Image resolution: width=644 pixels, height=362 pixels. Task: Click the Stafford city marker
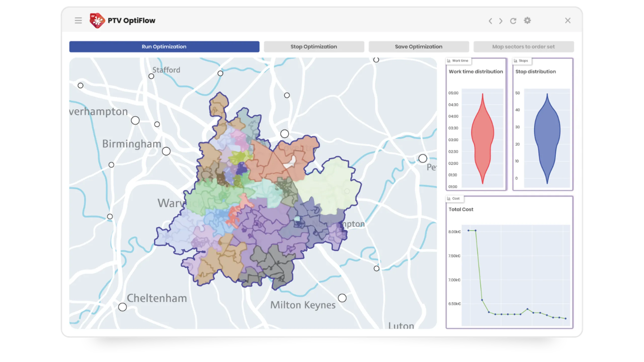pos(151,76)
